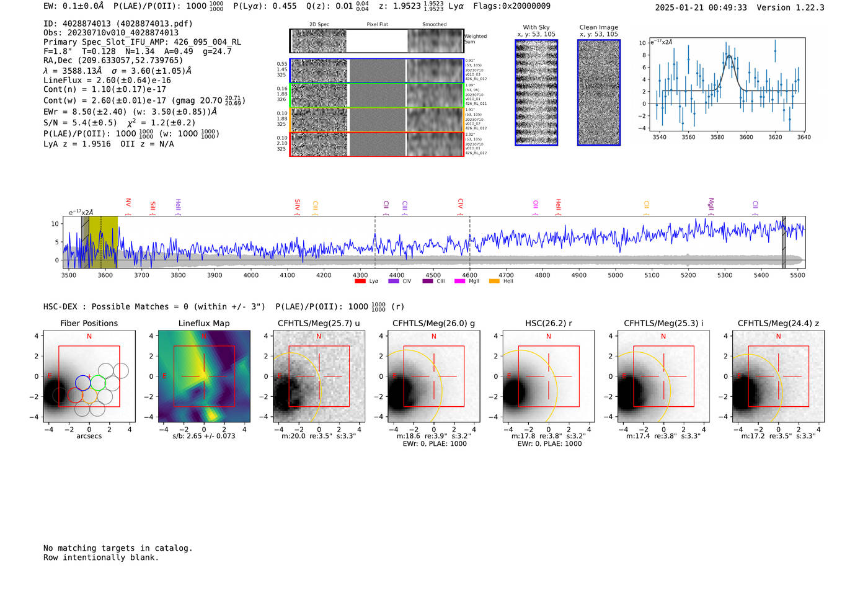The image size is (868, 591).
Task: Select the MgII emission line label
Action: (x=711, y=204)
